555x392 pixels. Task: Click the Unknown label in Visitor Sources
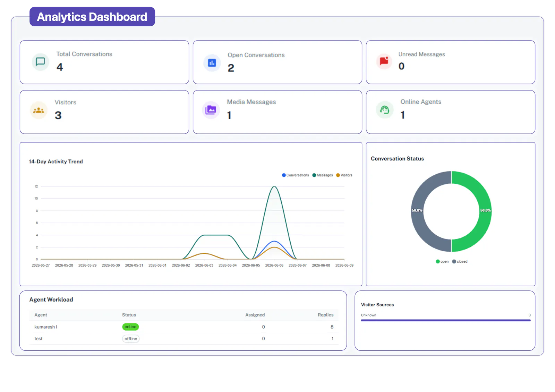point(368,315)
